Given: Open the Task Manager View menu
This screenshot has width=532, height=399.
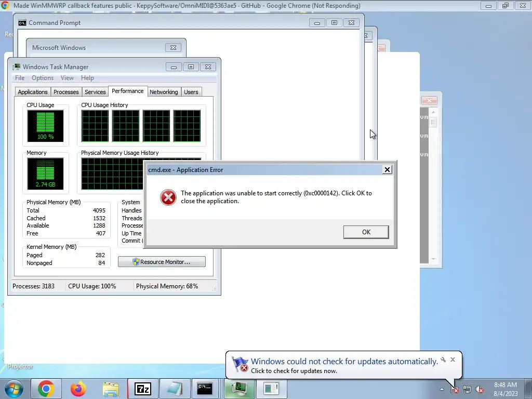Looking at the screenshot, I should coord(67,78).
